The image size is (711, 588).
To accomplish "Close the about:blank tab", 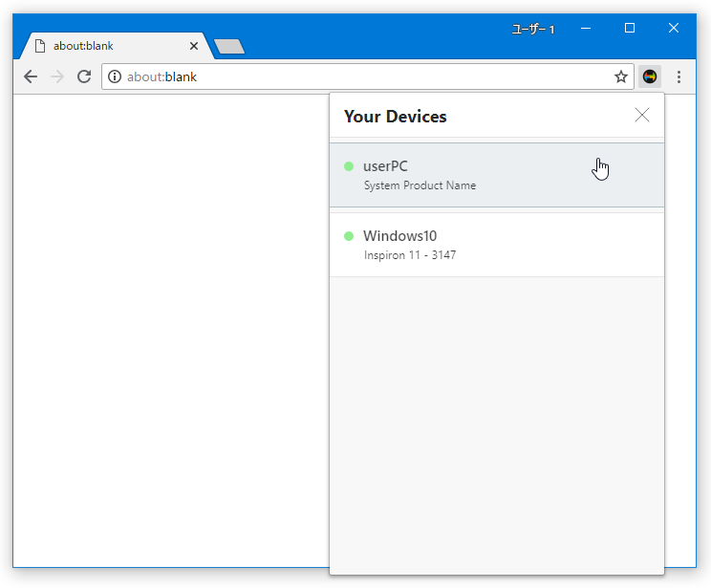I will (194, 46).
